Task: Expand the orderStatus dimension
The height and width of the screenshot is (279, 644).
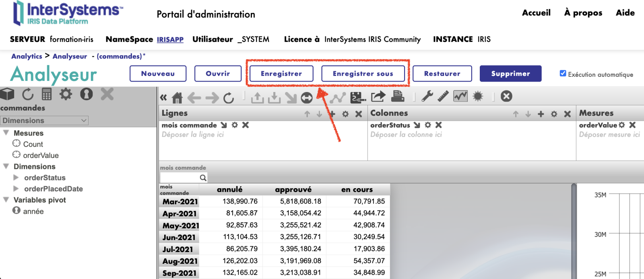Action: pyautogui.click(x=16, y=177)
